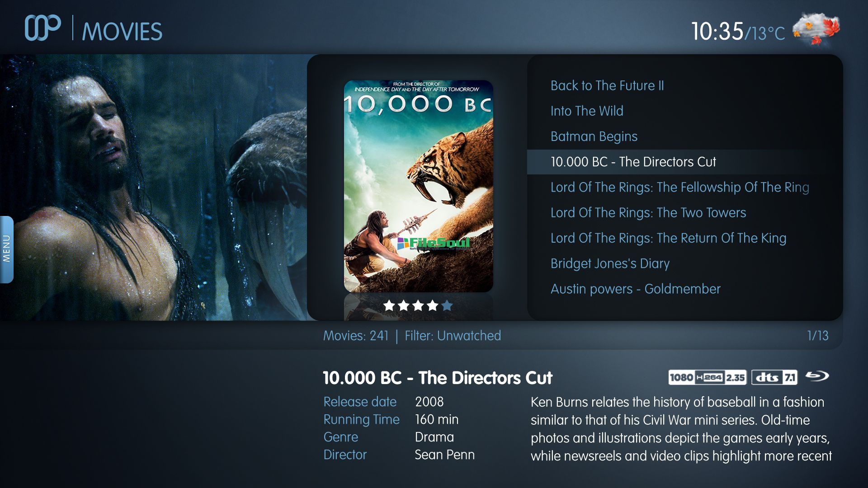
Task: Click the H.264 codec badge
Action: coord(709,377)
